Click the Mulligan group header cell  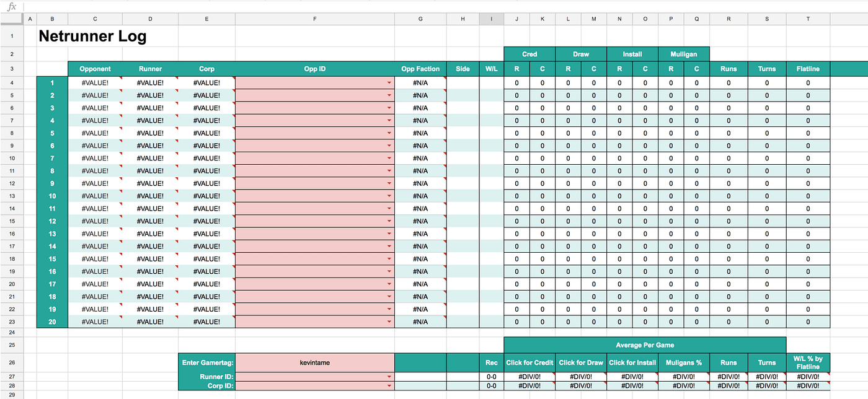[x=683, y=54]
